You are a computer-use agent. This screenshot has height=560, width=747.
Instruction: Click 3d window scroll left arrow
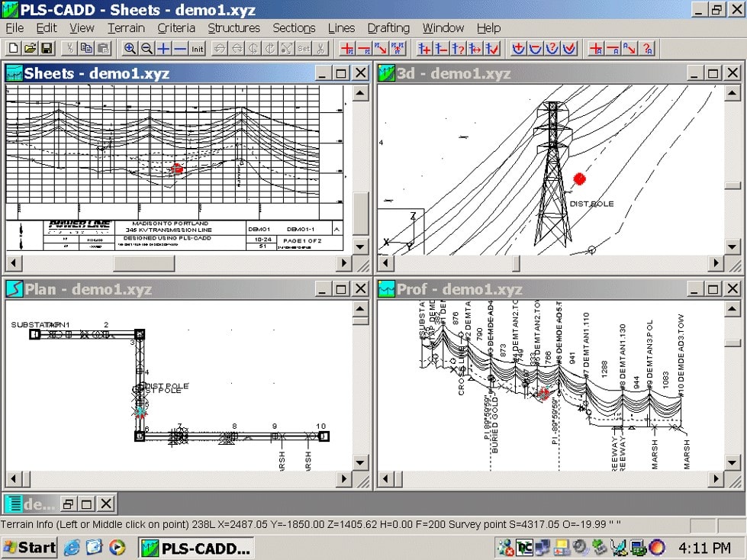(x=385, y=263)
